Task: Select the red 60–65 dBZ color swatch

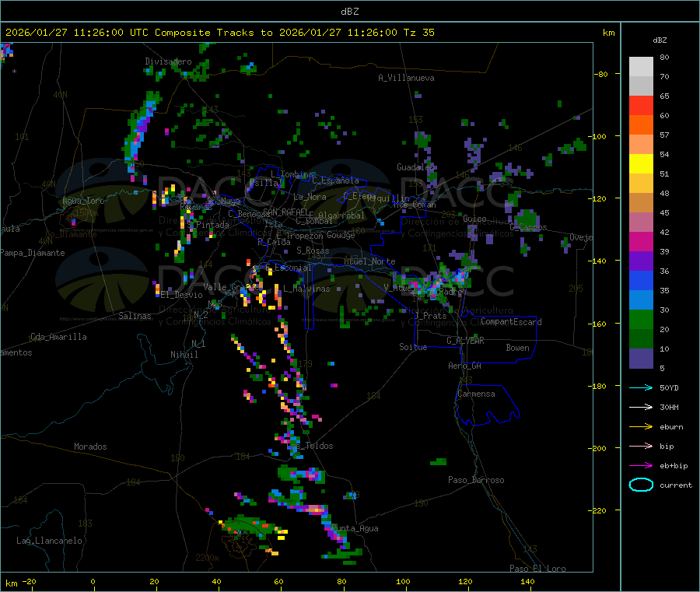Action: coord(641,105)
